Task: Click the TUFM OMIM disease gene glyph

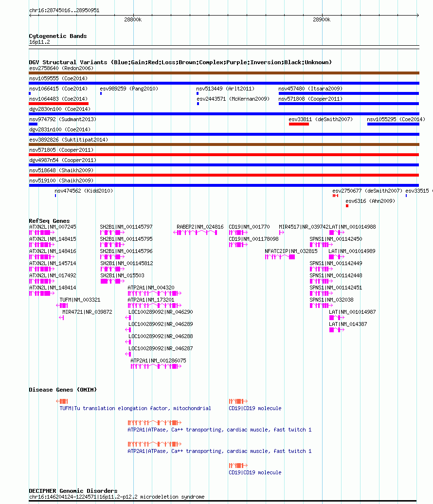Action: 62,401
